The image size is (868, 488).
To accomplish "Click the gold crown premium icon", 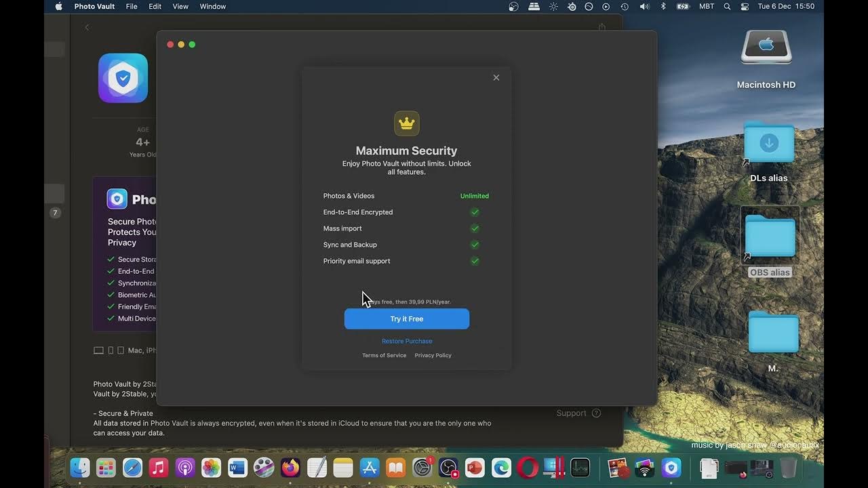I will point(407,123).
